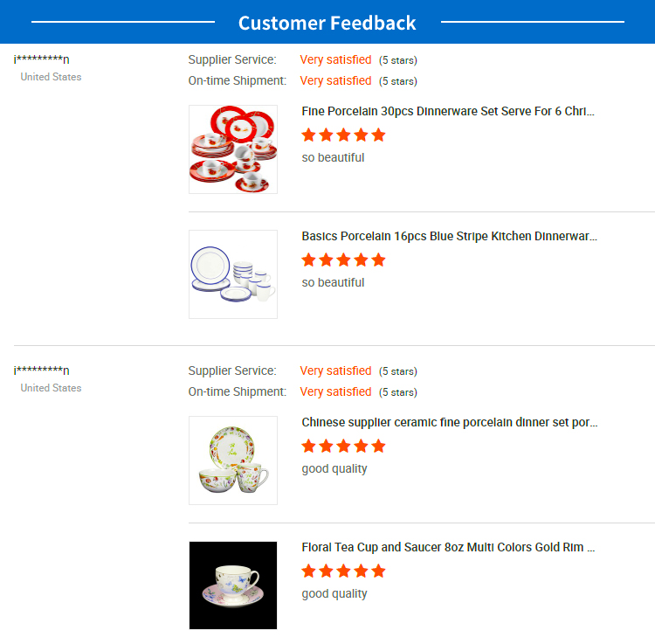This screenshot has height=644, width=655.
Task: Open the red Christmas dinnerware set thumbnail
Action: [x=233, y=149]
